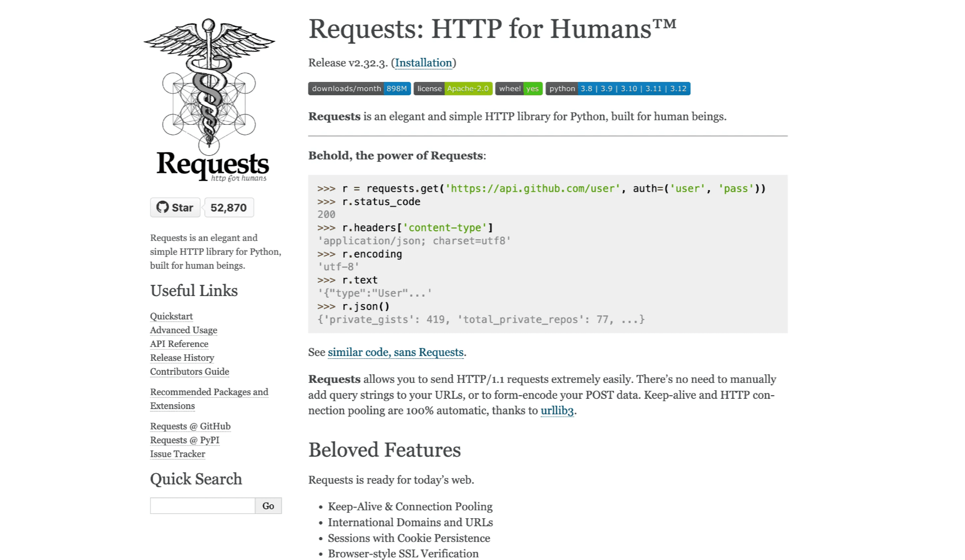The width and height of the screenshot is (965, 560).
Task: Open Recommended Packages and Extensions link
Action: point(209,399)
